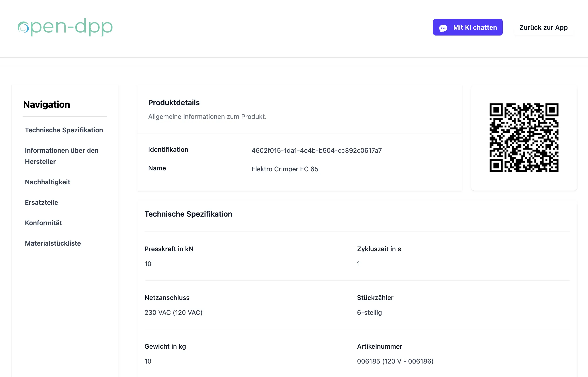Click the Produktdetails heading
The width and height of the screenshot is (588, 377).
click(x=174, y=103)
